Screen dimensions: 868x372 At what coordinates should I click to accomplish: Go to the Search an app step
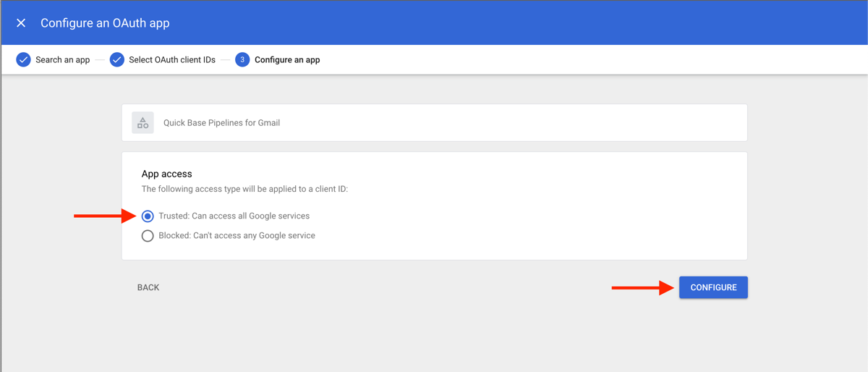(x=62, y=59)
